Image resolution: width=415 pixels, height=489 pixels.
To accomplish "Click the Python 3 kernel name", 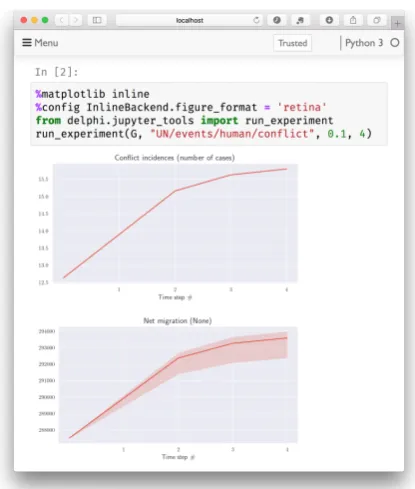I will point(364,43).
